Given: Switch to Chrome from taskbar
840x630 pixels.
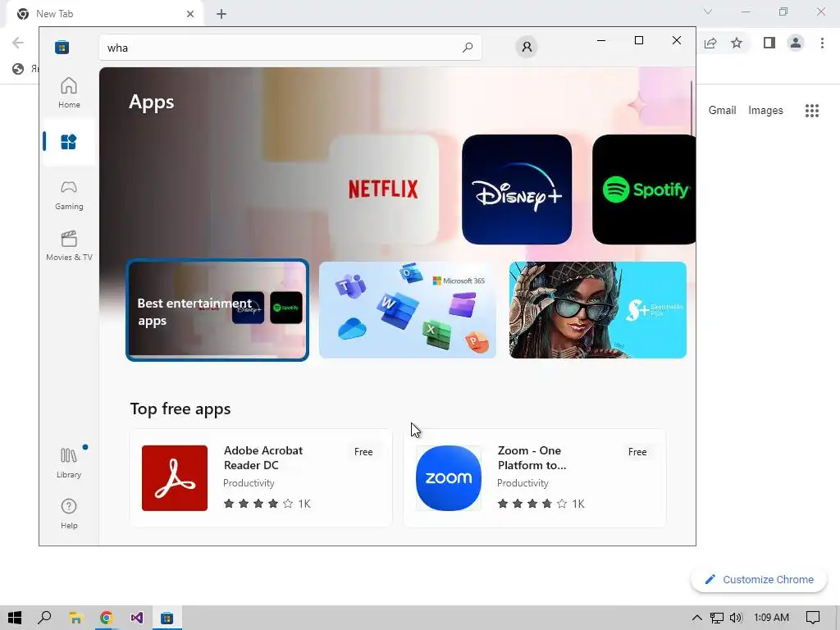Looking at the screenshot, I should tap(106, 618).
